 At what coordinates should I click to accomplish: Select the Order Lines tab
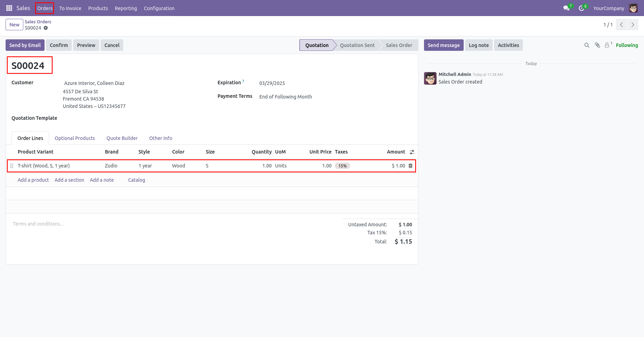pyautogui.click(x=30, y=138)
